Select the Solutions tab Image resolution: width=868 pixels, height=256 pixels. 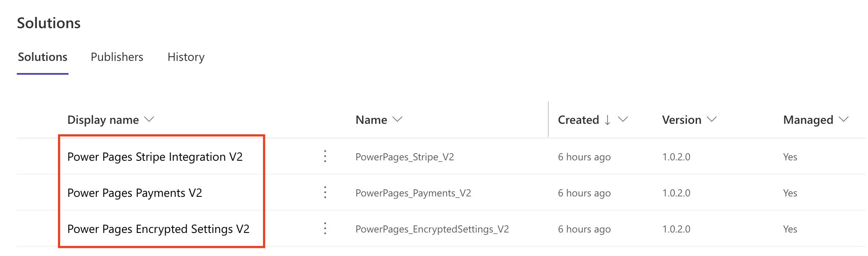coord(42,57)
